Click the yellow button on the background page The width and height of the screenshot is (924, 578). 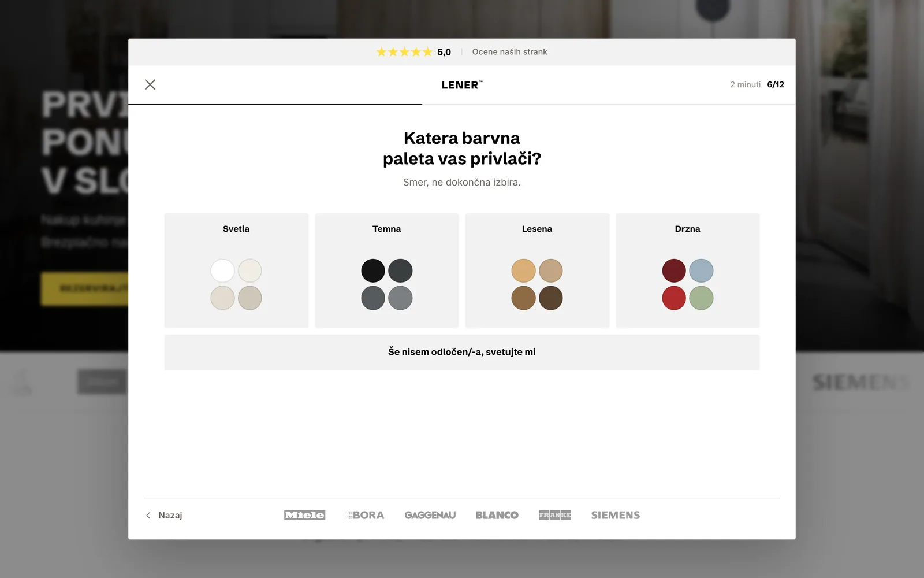click(x=85, y=288)
